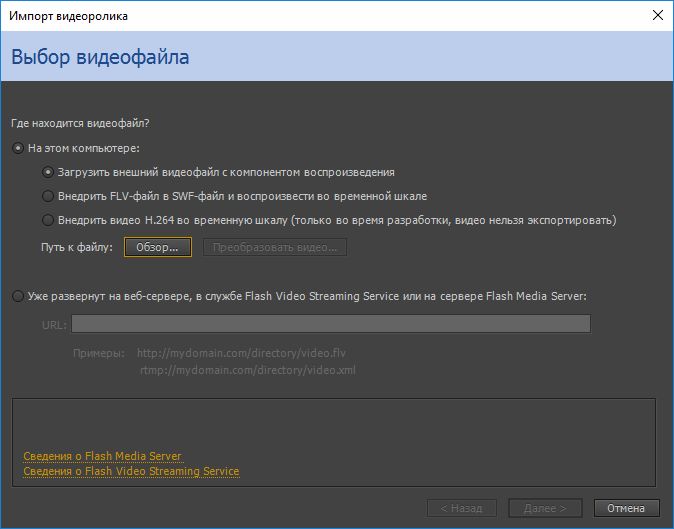This screenshot has height=529, width=674.
Task: Click the 'Выбор видеофайла' heading
Action: (x=100, y=57)
